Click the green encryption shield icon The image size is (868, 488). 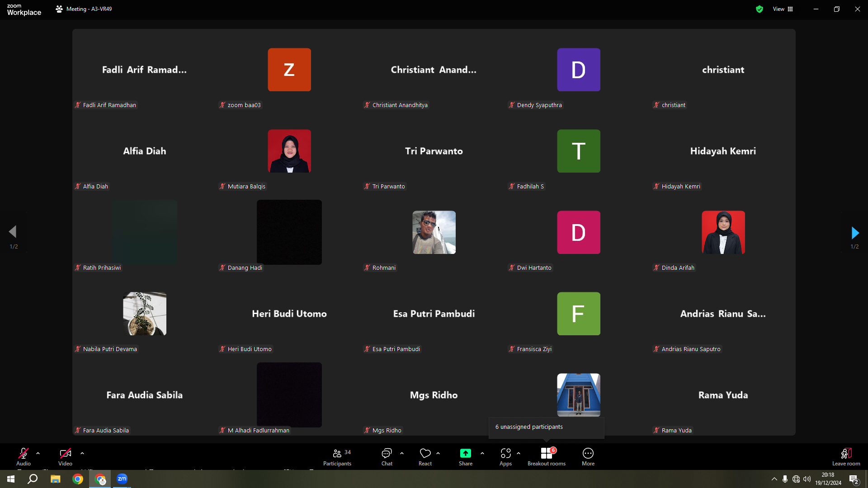(x=759, y=9)
